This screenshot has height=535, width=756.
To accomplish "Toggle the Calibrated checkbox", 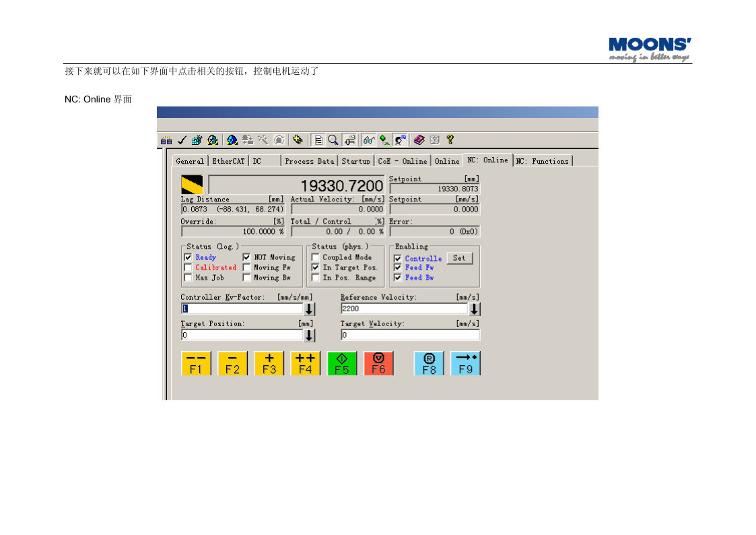I will pos(188,267).
